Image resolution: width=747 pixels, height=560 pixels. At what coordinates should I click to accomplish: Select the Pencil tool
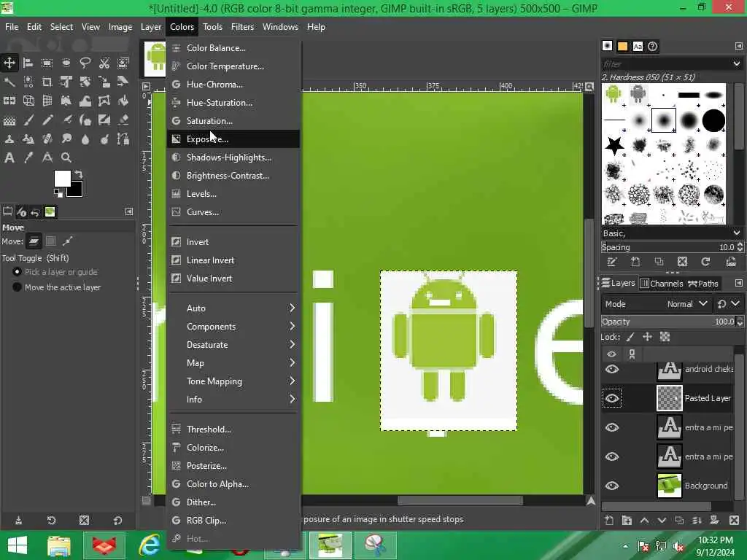tap(47, 120)
